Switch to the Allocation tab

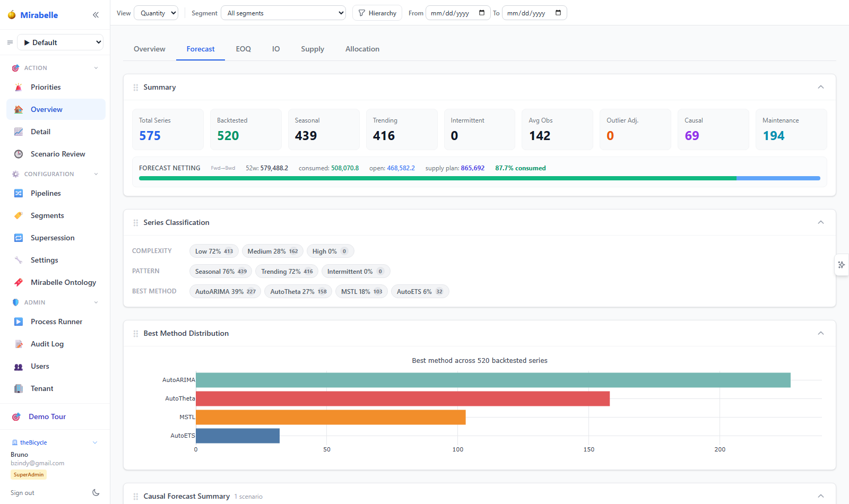click(x=362, y=49)
